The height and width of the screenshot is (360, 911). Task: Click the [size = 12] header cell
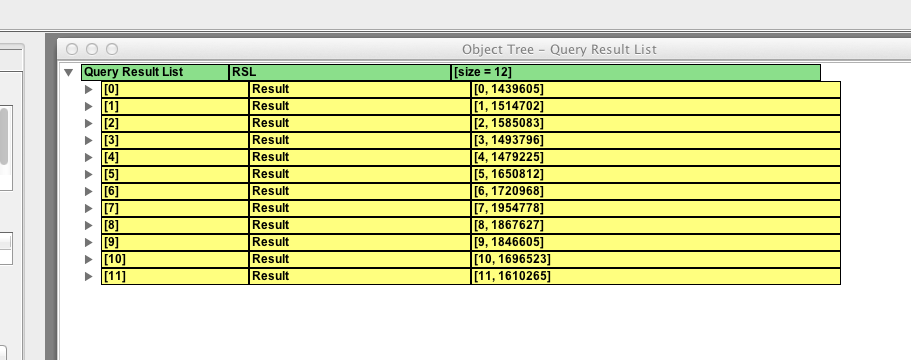(x=636, y=73)
